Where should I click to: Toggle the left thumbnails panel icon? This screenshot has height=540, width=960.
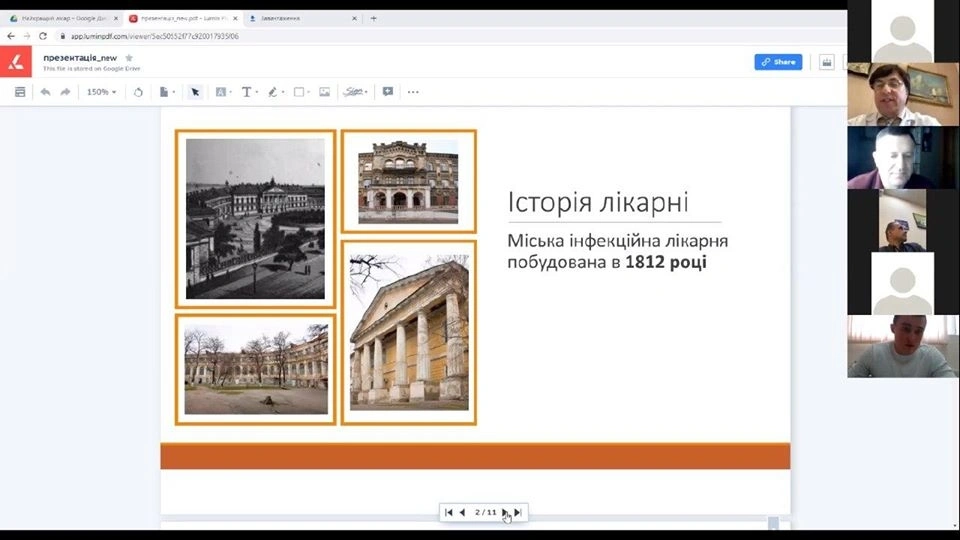tap(20, 92)
